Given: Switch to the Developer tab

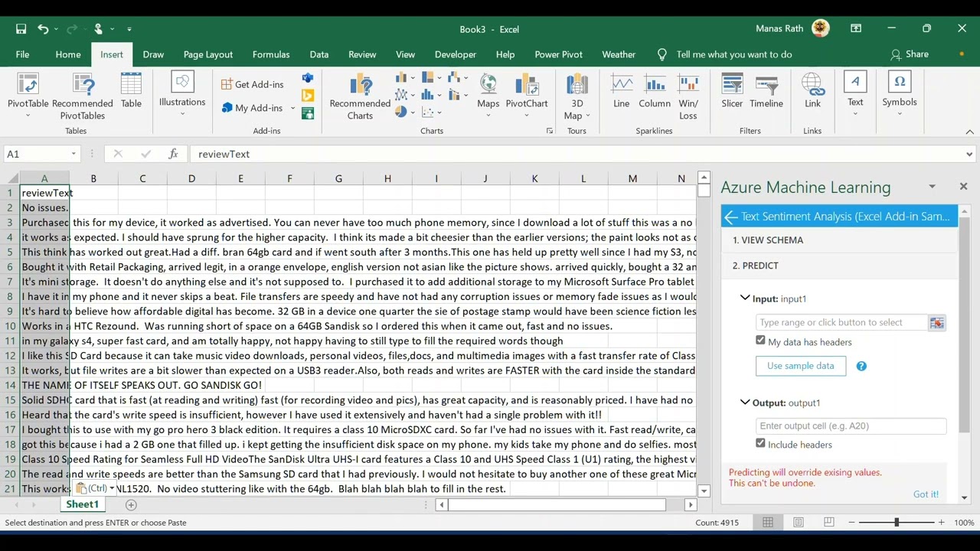Looking at the screenshot, I should [456, 54].
